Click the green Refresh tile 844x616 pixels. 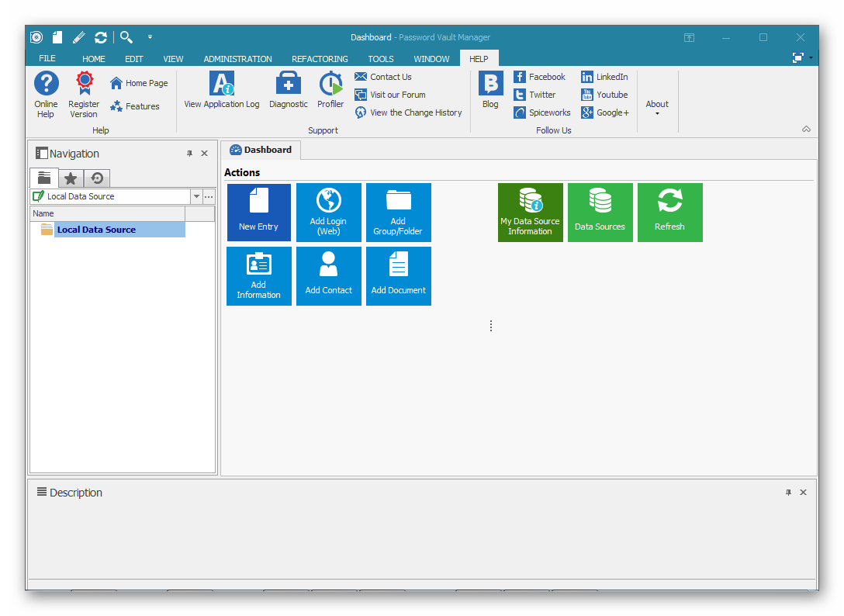(670, 212)
